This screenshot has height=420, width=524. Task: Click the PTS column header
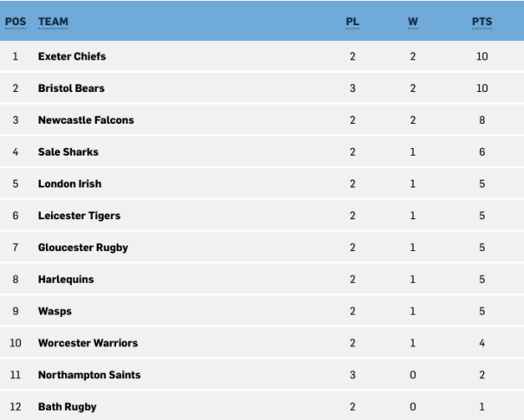[482, 22]
